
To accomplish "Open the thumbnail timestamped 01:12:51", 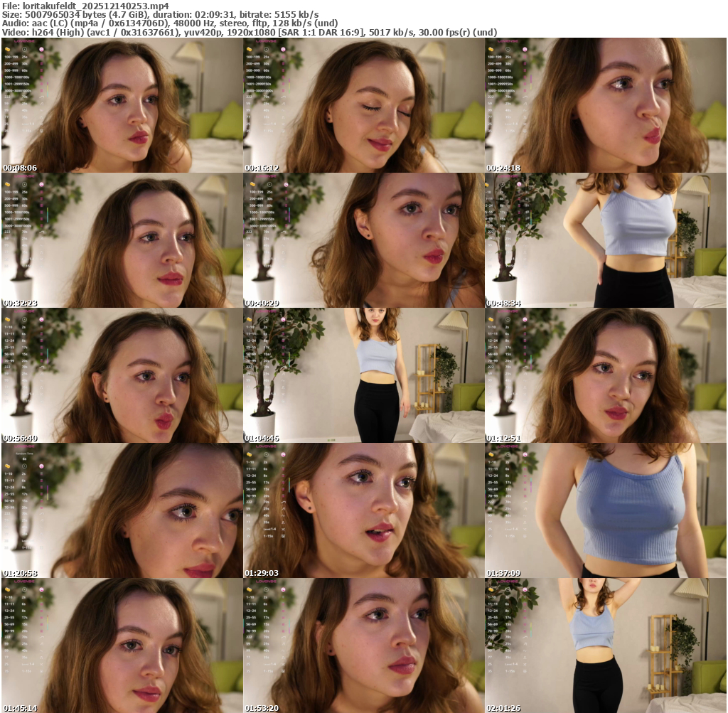I will tap(606, 375).
